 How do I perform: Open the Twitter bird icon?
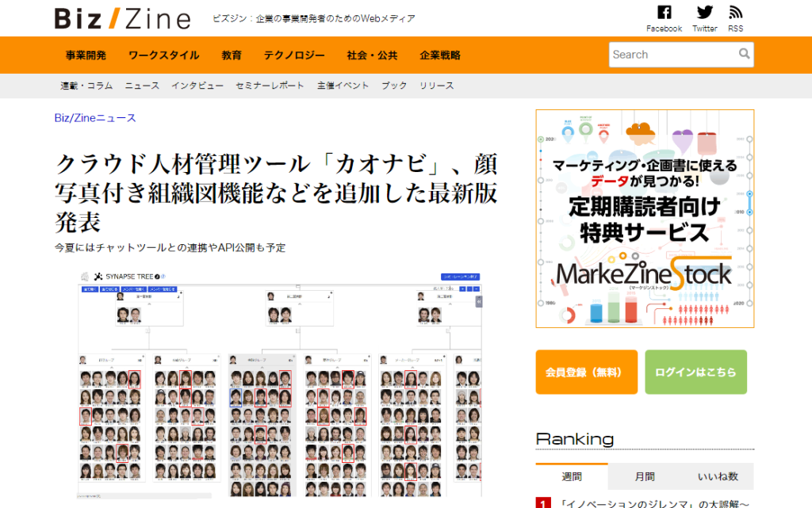pyautogui.click(x=704, y=12)
